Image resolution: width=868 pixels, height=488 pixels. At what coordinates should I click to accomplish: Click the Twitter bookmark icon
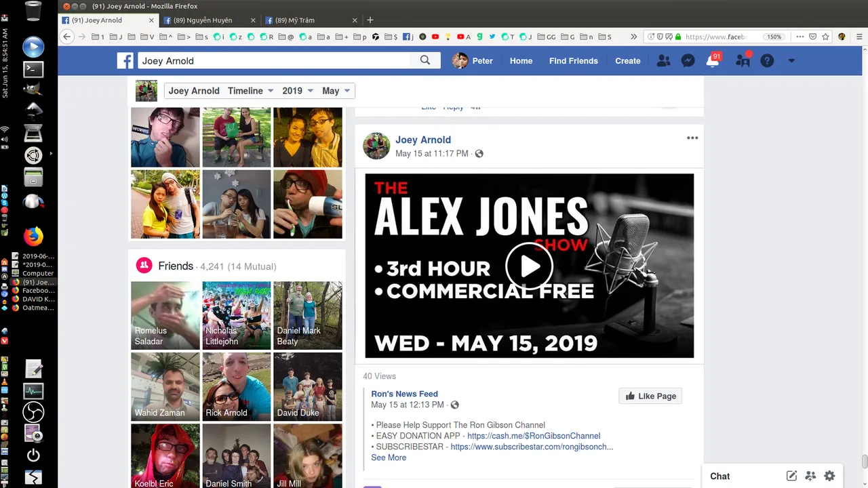coord(492,37)
